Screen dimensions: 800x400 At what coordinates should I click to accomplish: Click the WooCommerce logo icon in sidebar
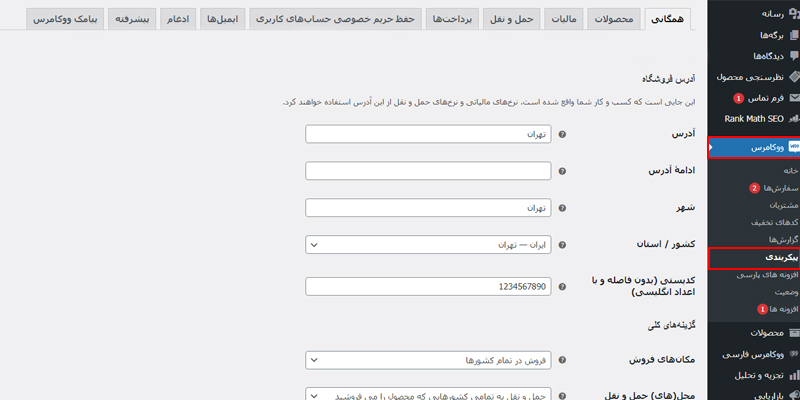point(794,147)
